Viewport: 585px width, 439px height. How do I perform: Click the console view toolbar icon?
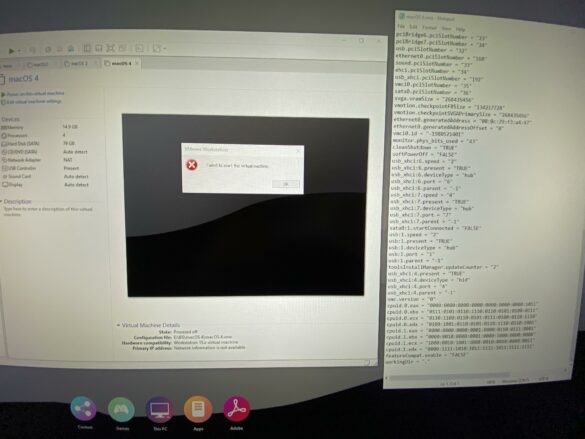[x=140, y=48]
